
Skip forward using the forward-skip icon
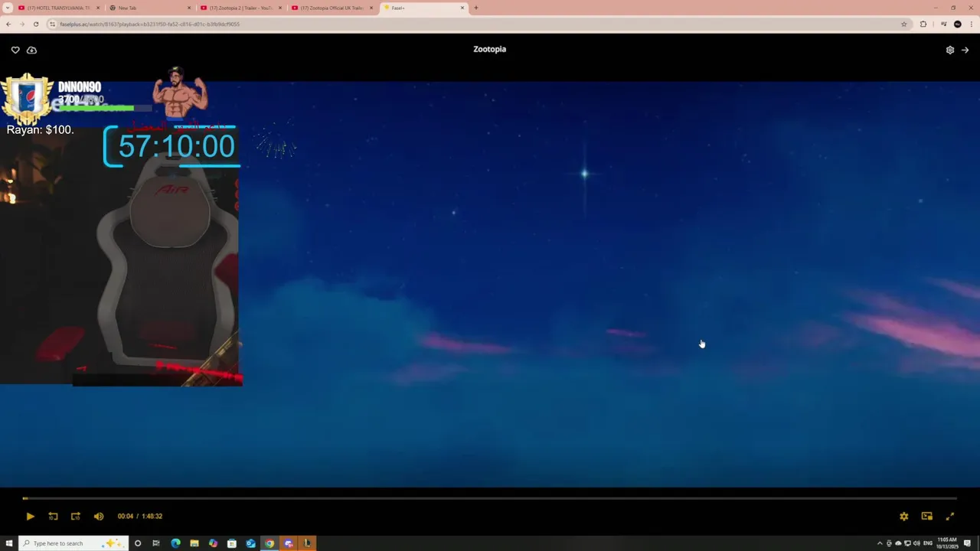click(x=75, y=517)
